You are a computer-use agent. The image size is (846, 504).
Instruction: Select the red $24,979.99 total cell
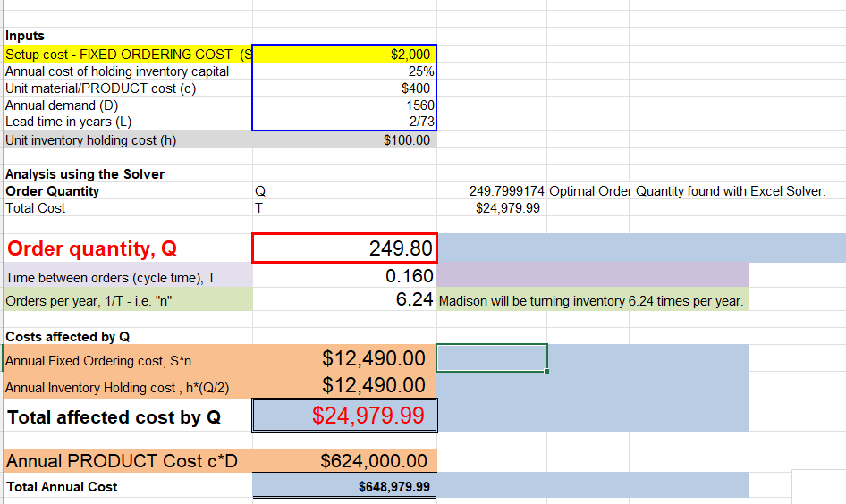344,415
